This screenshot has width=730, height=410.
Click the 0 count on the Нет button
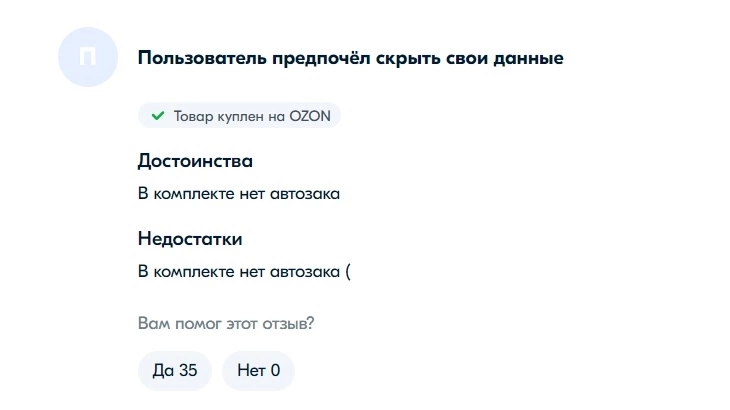(x=275, y=370)
